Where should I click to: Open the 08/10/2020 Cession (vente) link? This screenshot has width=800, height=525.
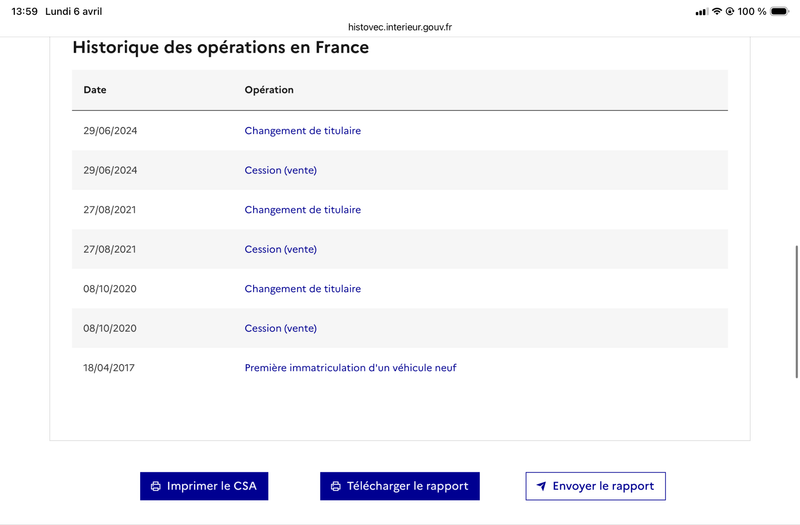click(280, 328)
